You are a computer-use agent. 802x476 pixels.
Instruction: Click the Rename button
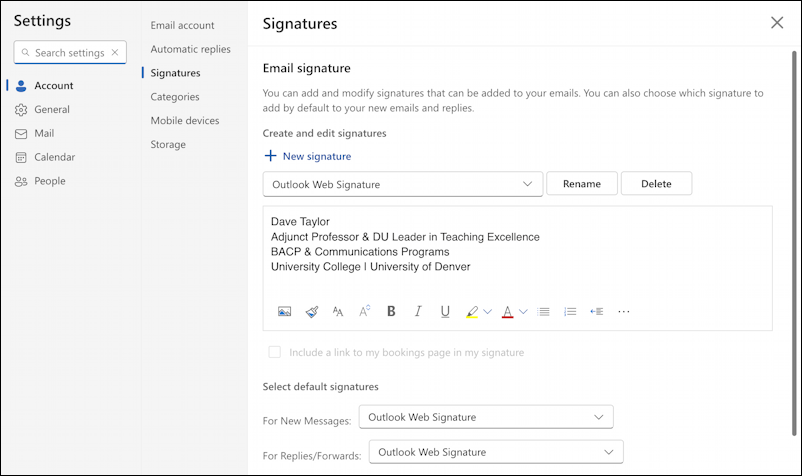tap(581, 184)
